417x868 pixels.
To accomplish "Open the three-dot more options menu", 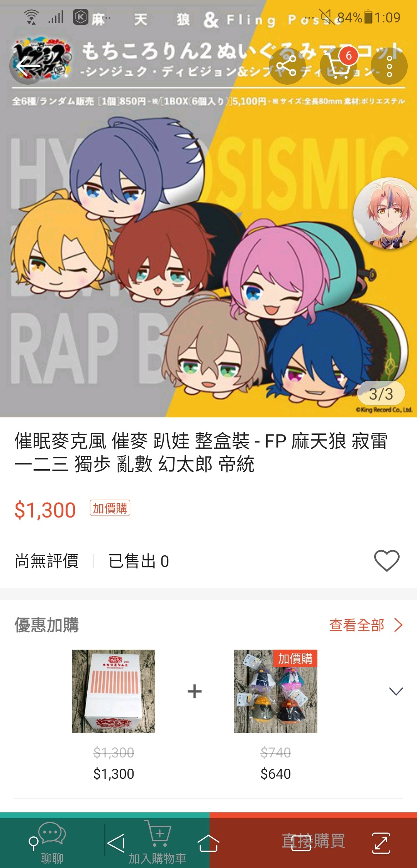I will [x=389, y=66].
